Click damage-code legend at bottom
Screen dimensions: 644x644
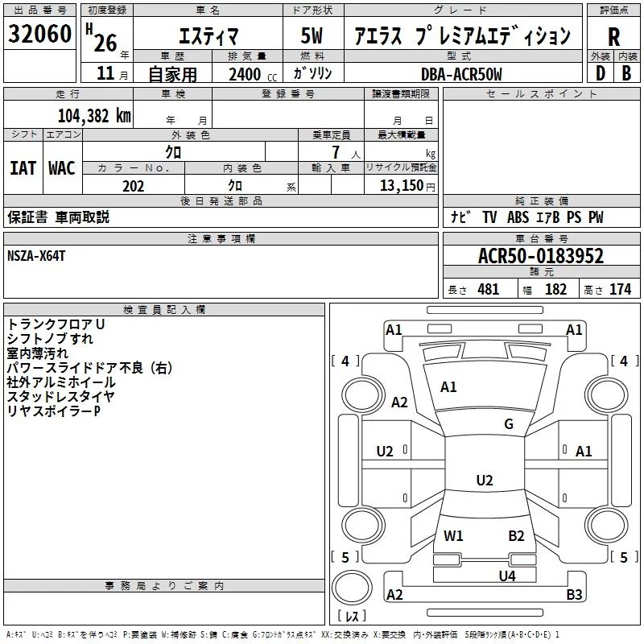point(283,634)
